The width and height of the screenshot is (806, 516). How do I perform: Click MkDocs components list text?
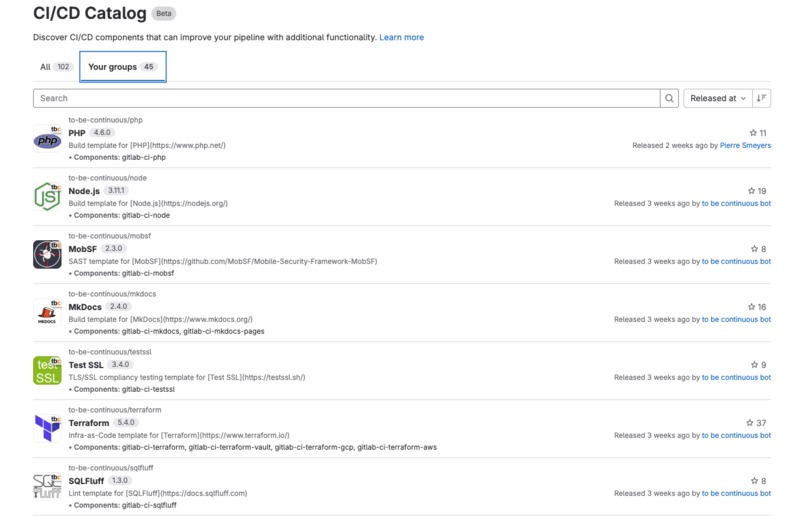pyautogui.click(x=167, y=332)
